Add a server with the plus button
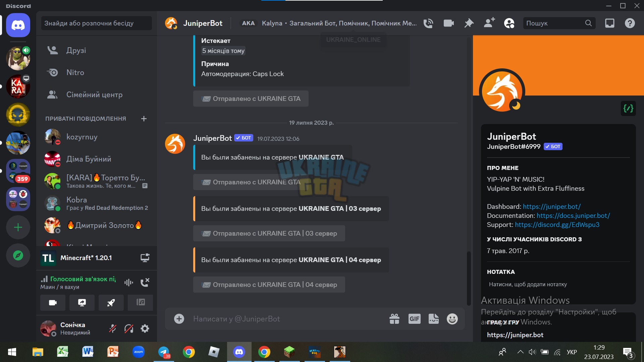This screenshot has height=362, width=644. click(18, 227)
